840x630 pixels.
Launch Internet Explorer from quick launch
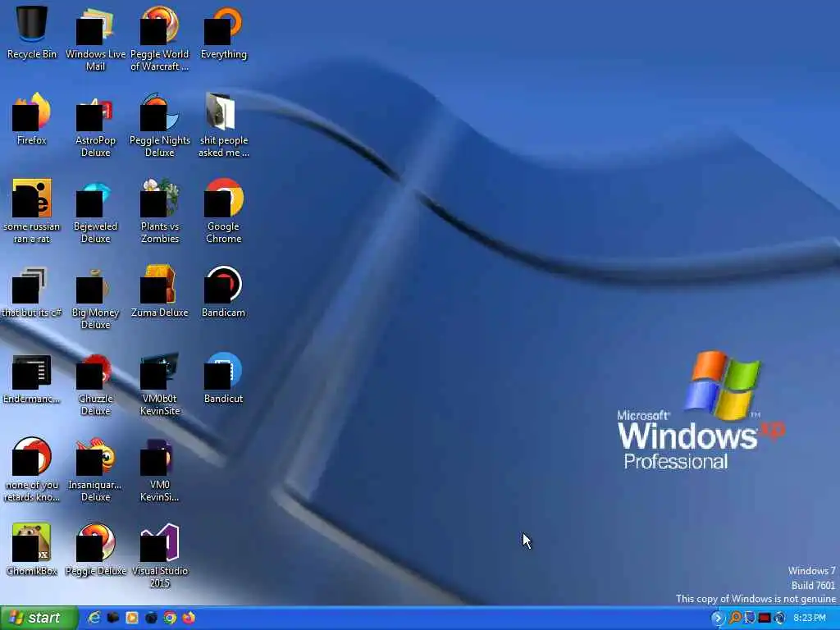tap(94, 619)
